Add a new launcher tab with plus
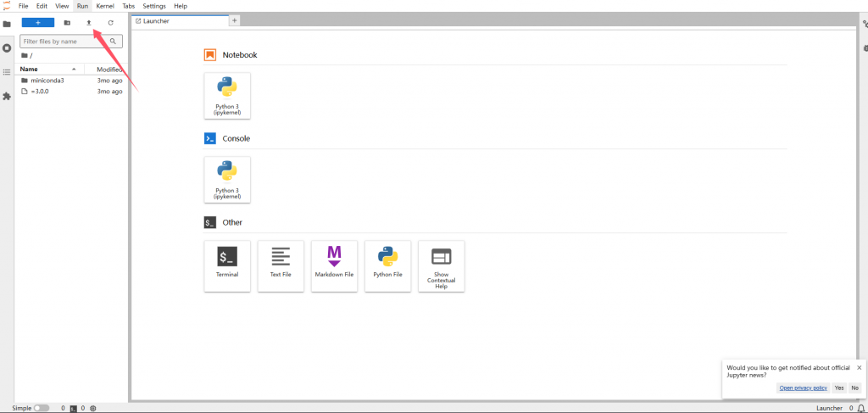This screenshot has width=868, height=413. pos(234,20)
